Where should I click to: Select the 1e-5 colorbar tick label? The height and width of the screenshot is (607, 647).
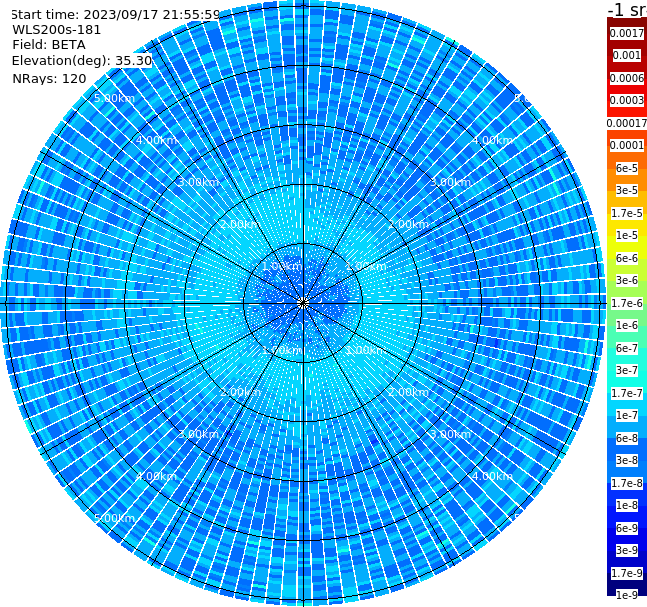point(627,235)
